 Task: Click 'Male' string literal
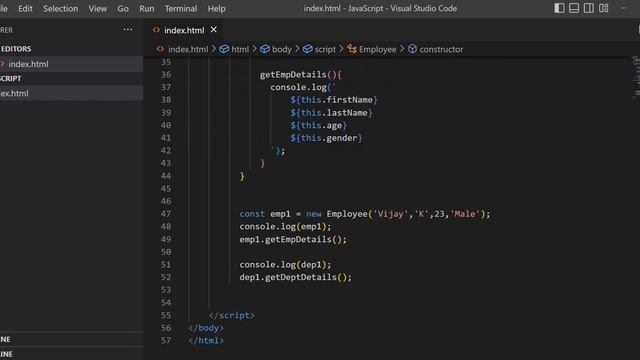464,214
